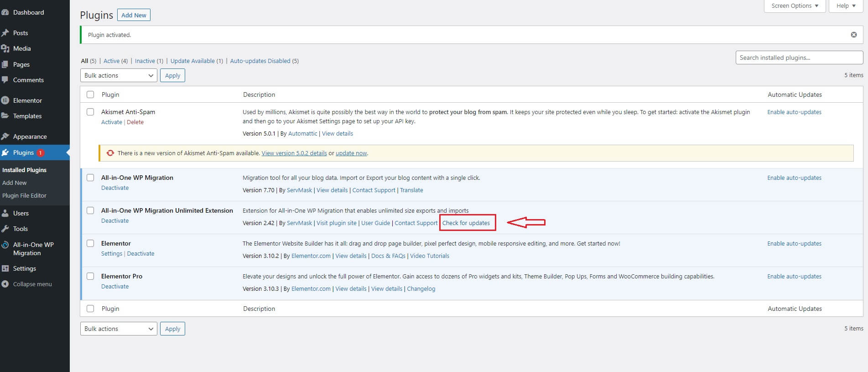
Task: Open Installed Plugins submenu item
Action: (24, 170)
